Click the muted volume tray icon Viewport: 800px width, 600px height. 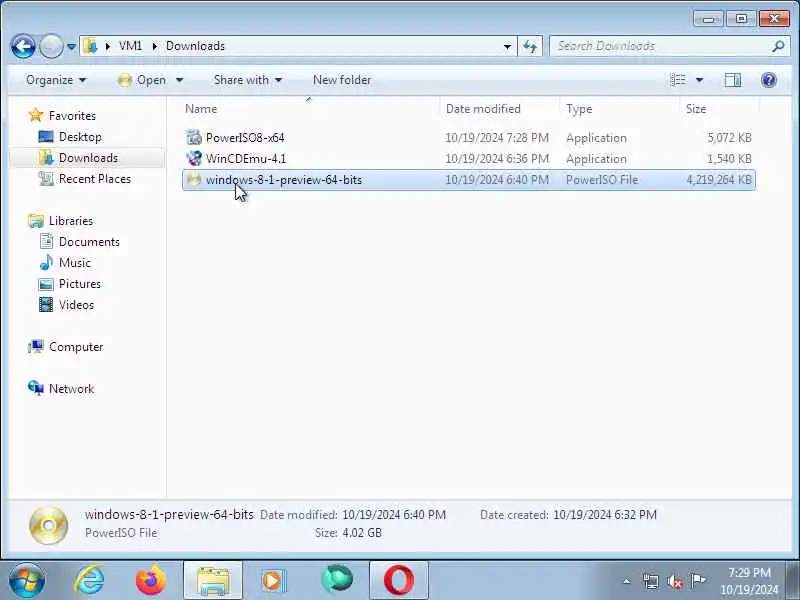point(674,581)
